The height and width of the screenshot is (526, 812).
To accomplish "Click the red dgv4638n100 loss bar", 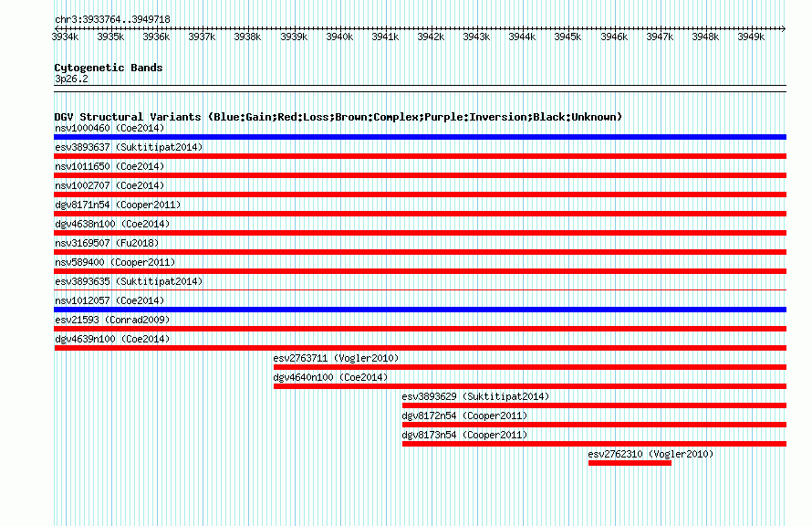I will 420,233.
